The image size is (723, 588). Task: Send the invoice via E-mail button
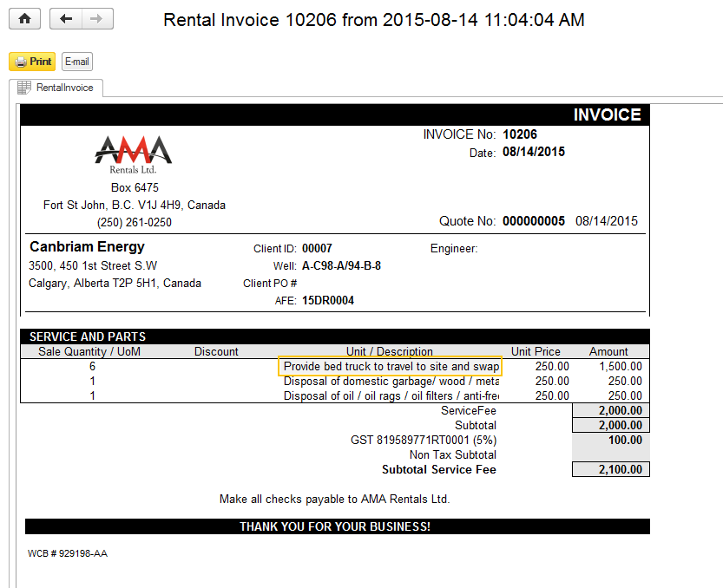(77, 62)
